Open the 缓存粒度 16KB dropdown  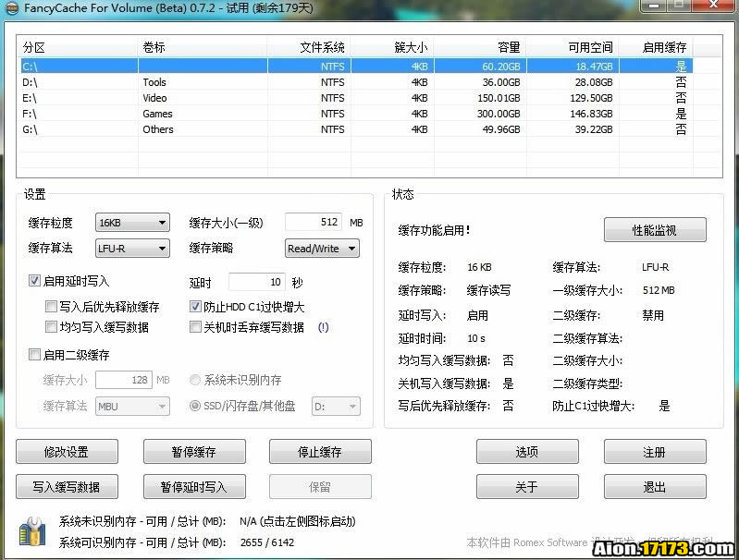click(x=132, y=223)
